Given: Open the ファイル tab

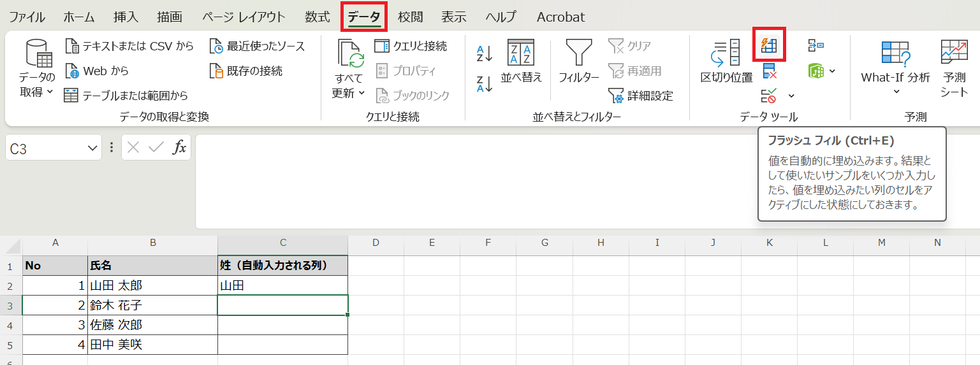Looking at the screenshot, I should (x=27, y=17).
